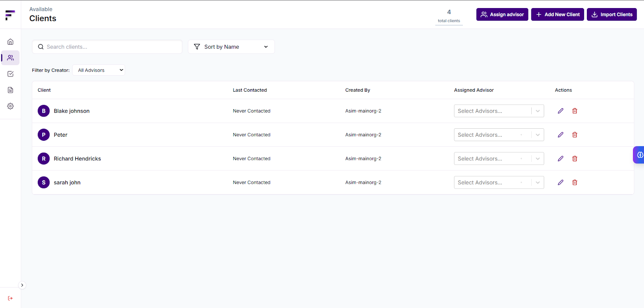Click Never Contacted in Peter row
This screenshot has height=308, width=644.
point(252,135)
